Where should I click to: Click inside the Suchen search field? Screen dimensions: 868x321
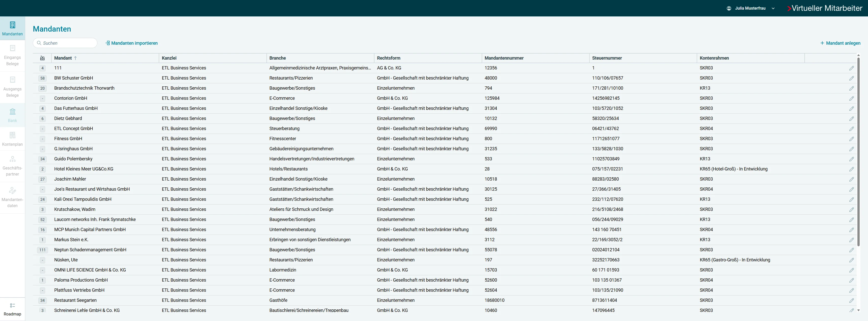pyautogui.click(x=65, y=43)
